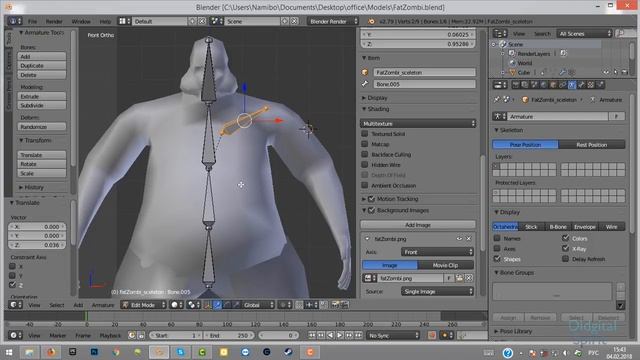Enable the Matcap checkbox
Image resolution: width=640 pixels, height=360 pixels.
coord(365,144)
